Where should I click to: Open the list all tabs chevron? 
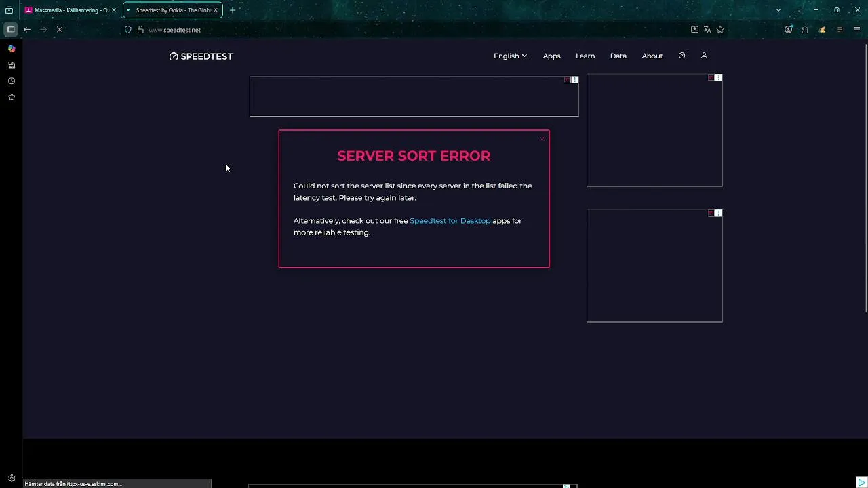tap(778, 10)
